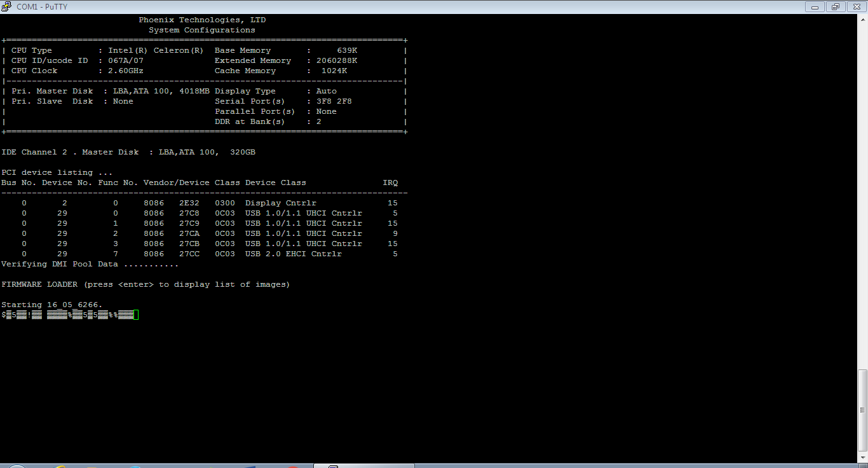868x468 pixels.
Task: Click the green terminal cursor block
Action: click(x=136, y=315)
